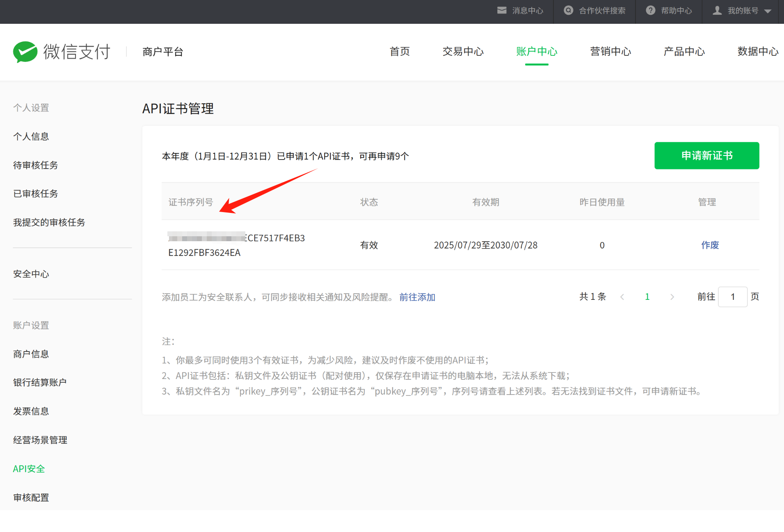Click the my account person icon
The width and height of the screenshot is (784, 532).
(x=717, y=10)
